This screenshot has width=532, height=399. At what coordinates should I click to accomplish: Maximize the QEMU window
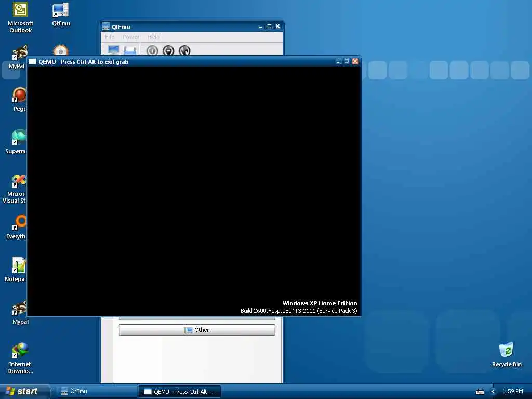tap(347, 61)
